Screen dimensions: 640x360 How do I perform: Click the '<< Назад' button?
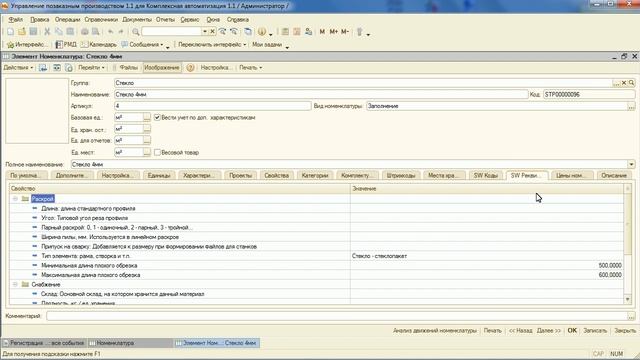point(520,331)
